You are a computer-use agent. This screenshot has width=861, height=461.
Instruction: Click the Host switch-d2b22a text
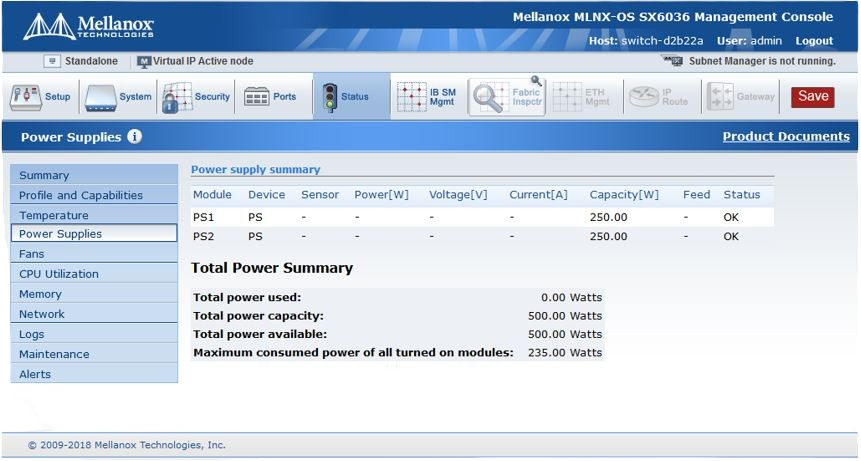646,41
